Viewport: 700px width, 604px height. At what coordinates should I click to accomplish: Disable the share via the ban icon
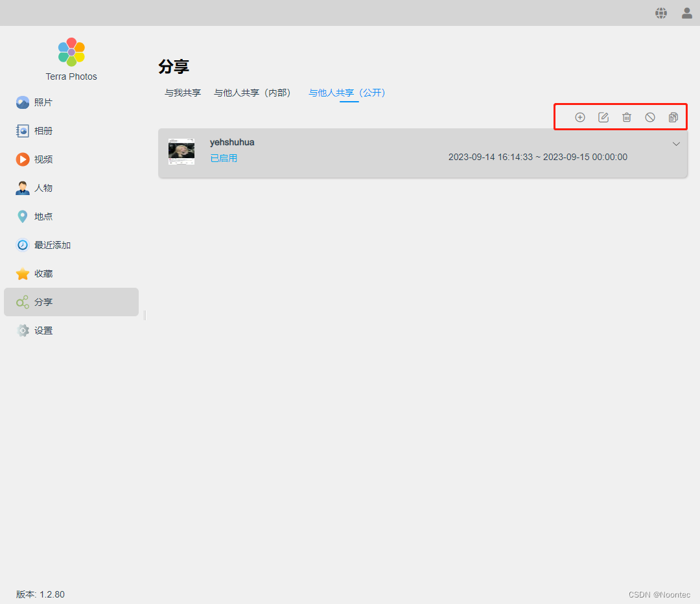click(649, 117)
